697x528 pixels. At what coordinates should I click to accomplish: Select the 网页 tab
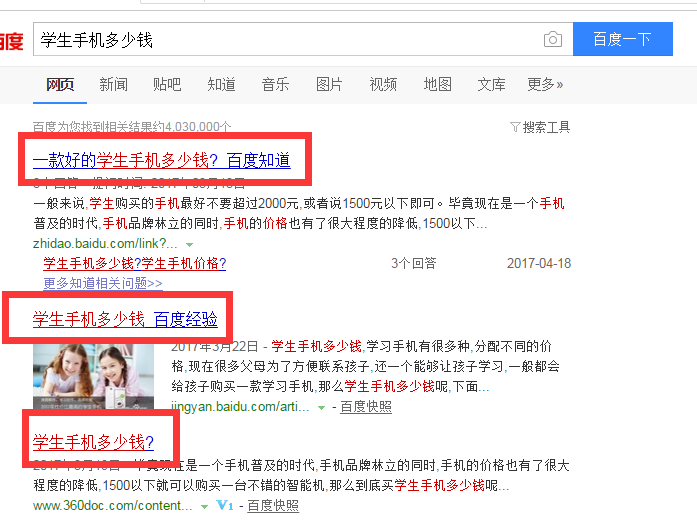(60, 84)
